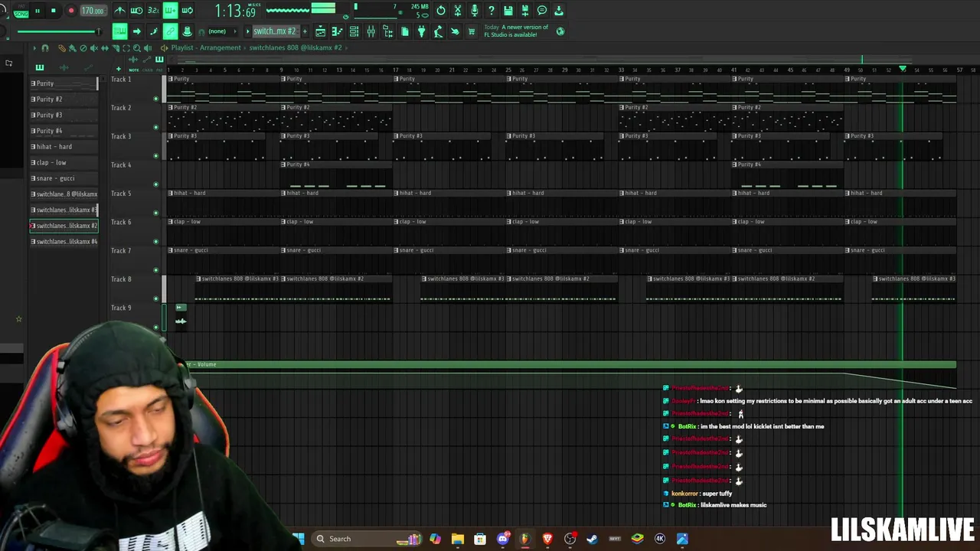Screen dimensions: 980x551
Task: Select the playlist pencil draw tool
Action: (x=62, y=48)
